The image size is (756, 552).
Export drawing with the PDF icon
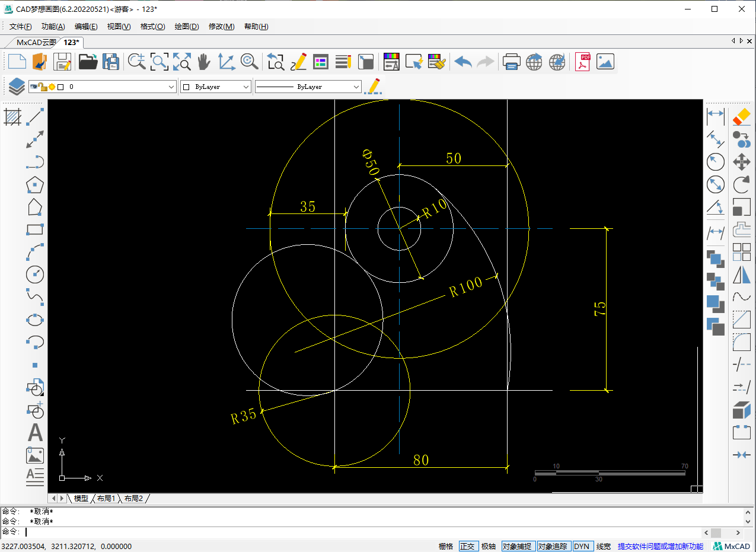pos(583,62)
